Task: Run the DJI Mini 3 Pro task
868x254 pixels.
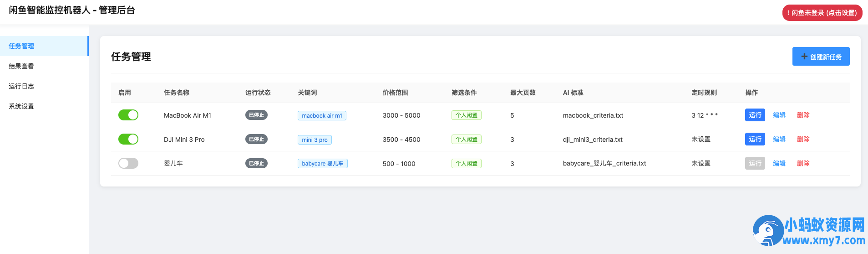Action: pyautogui.click(x=755, y=139)
